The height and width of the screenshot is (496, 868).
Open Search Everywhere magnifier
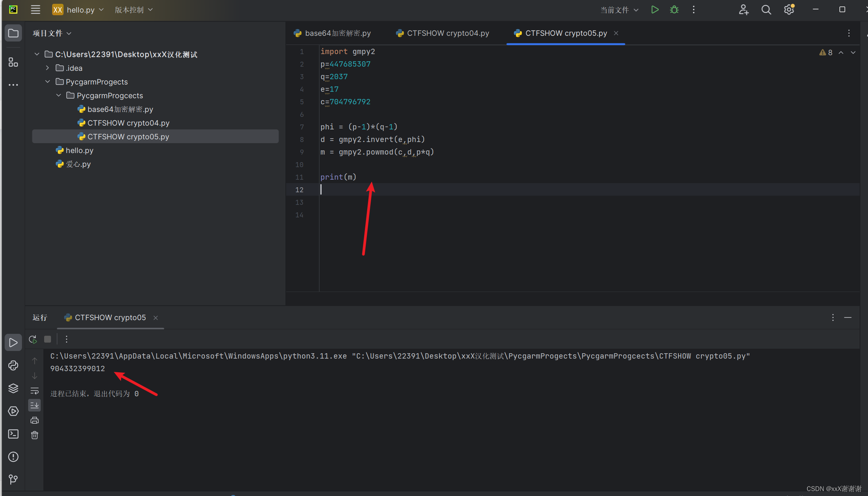click(766, 10)
